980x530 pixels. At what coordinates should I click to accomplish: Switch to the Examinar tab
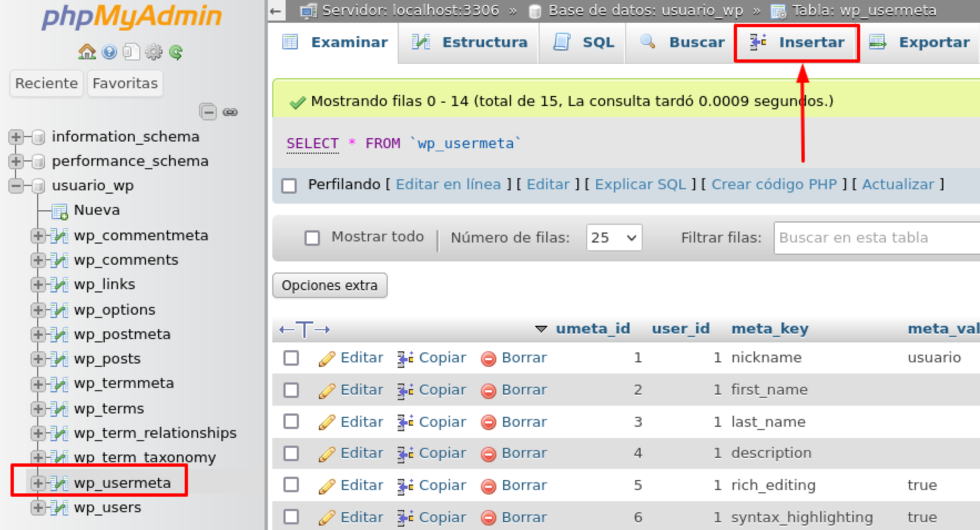[335, 42]
